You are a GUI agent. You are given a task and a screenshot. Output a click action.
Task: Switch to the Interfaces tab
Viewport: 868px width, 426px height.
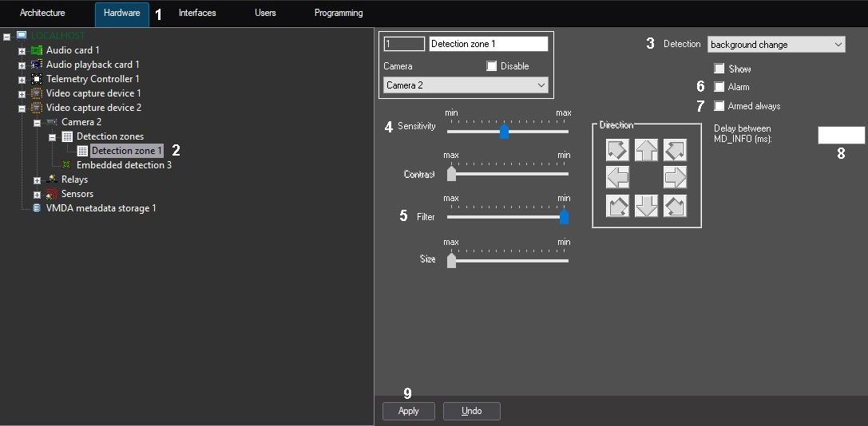197,13
